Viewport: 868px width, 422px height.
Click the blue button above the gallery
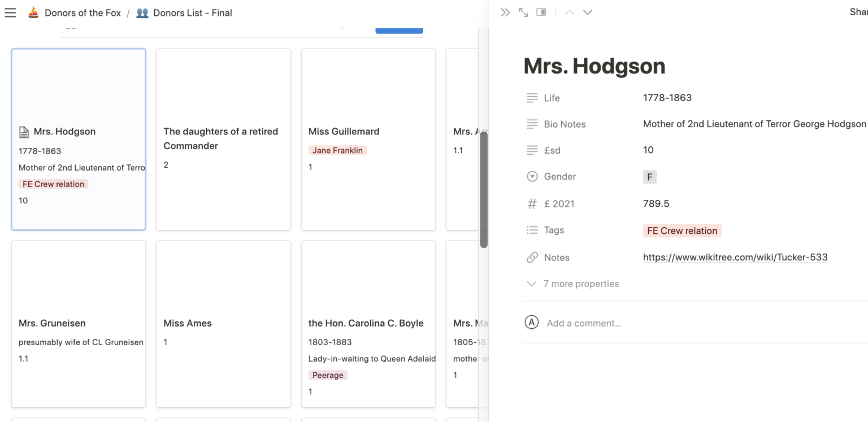pyautogui.click(x=398, y=31)
